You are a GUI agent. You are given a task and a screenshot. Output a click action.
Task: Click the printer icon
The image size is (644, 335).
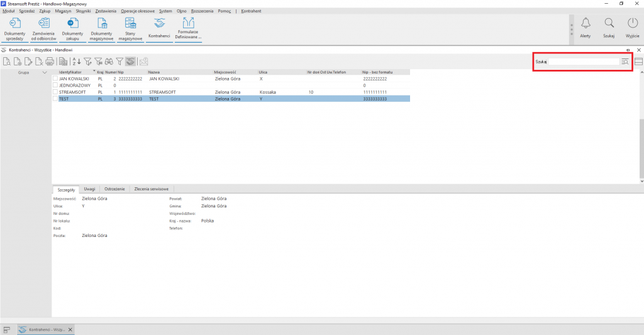click(50, 62)
